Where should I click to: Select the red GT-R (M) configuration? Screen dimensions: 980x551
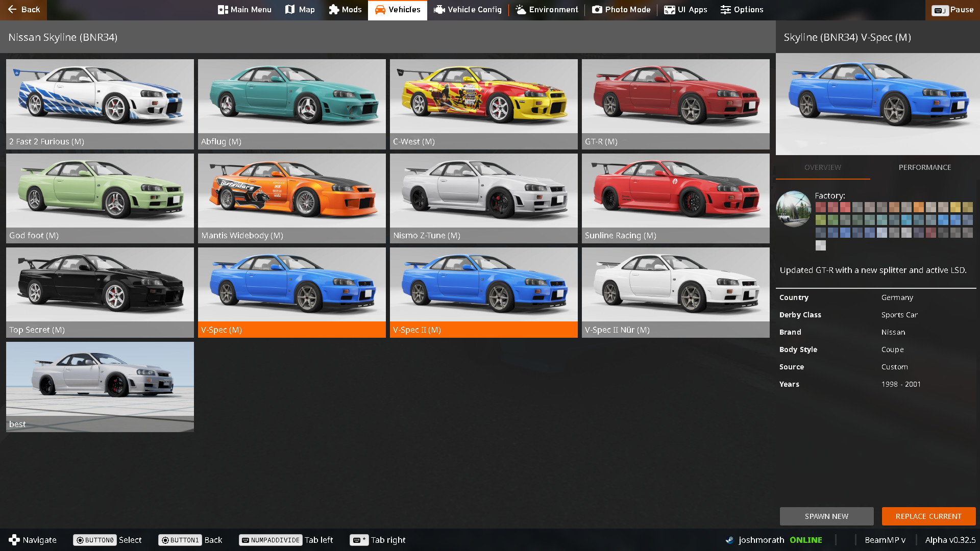pos(676,104)
